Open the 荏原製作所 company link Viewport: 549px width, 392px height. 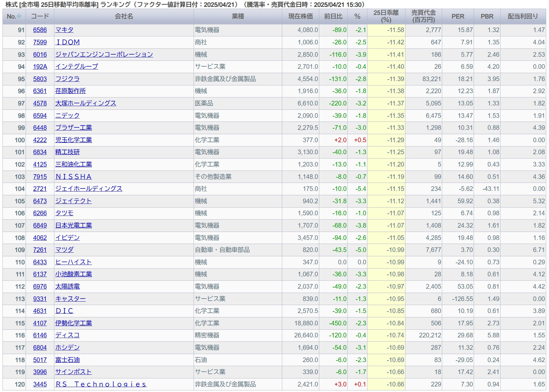[70, 91]
